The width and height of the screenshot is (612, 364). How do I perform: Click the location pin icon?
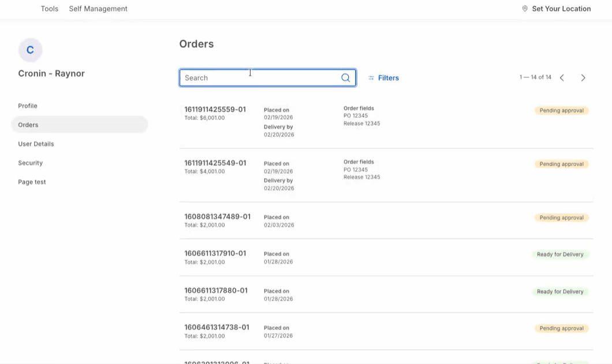(x=525, y=9)
